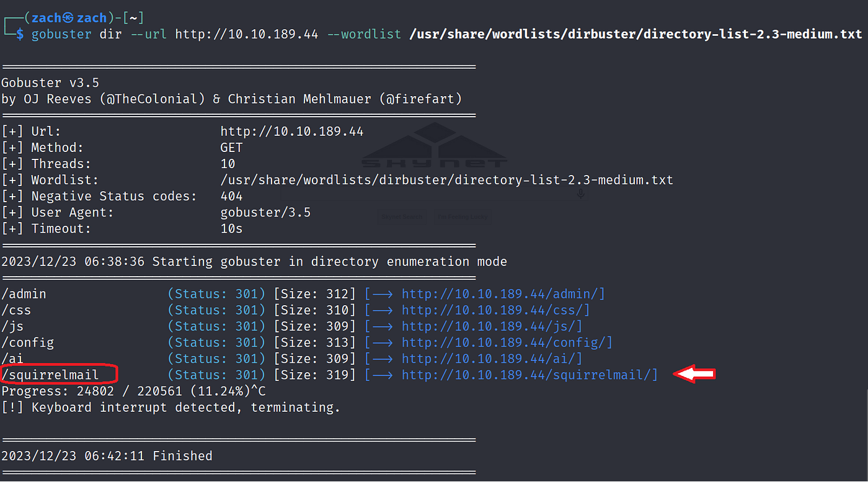Click the Gobuster v3.5 version line
868x482 pixels.
[x=50, y=83]
